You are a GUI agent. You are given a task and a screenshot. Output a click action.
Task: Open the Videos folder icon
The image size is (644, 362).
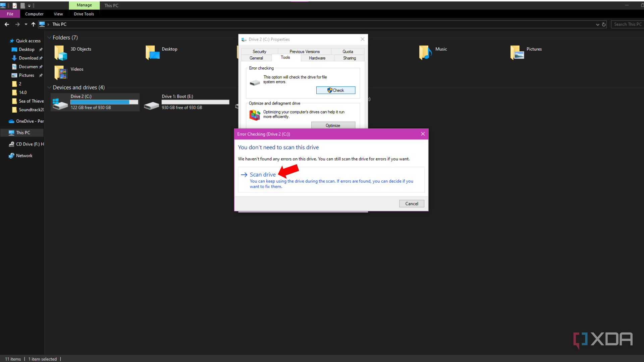point(61,72)
